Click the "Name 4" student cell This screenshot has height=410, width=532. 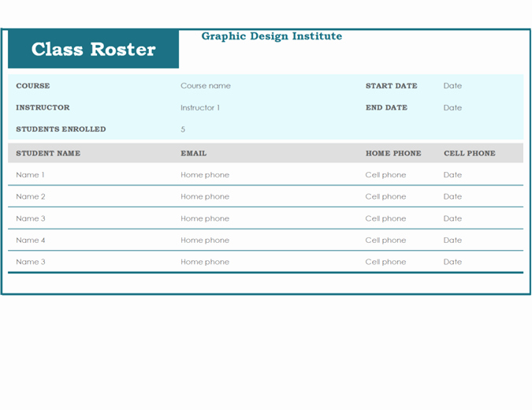tap(31, 240)
